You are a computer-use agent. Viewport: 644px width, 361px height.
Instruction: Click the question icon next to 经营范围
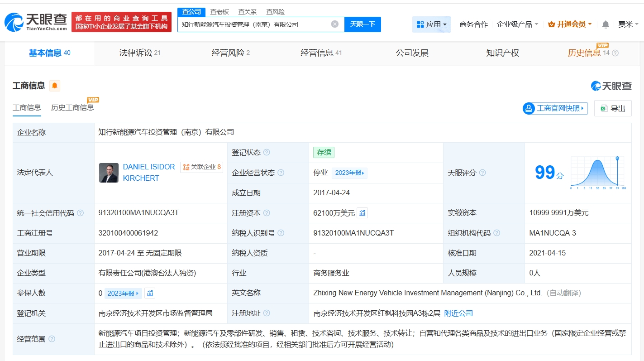pyautogui.click(x=52, y=339)
